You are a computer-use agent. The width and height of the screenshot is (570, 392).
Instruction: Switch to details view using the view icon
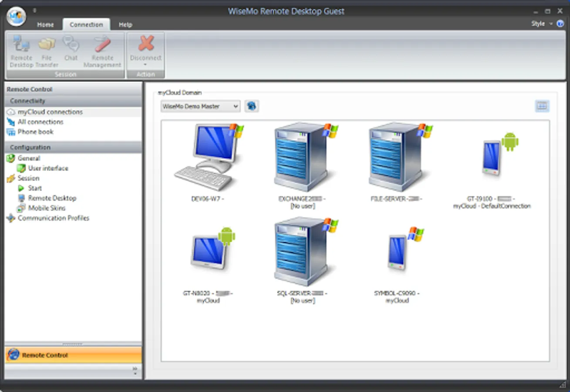542,106
